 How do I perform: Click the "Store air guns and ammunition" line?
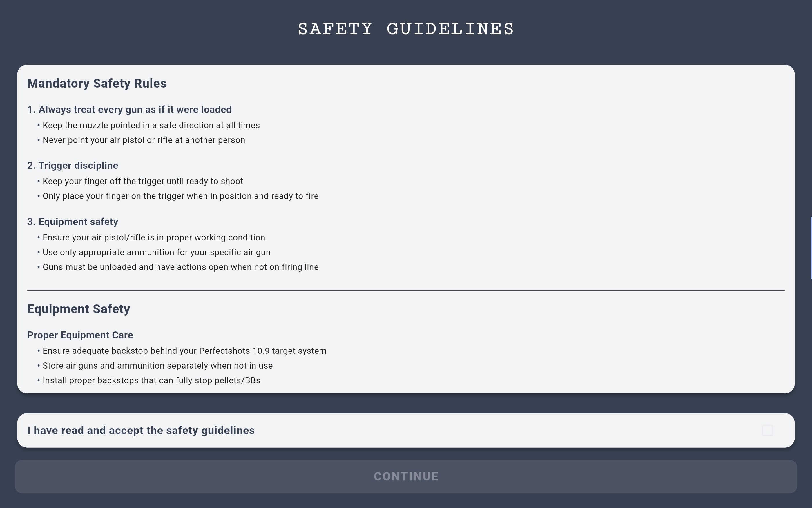click(157, 366)
